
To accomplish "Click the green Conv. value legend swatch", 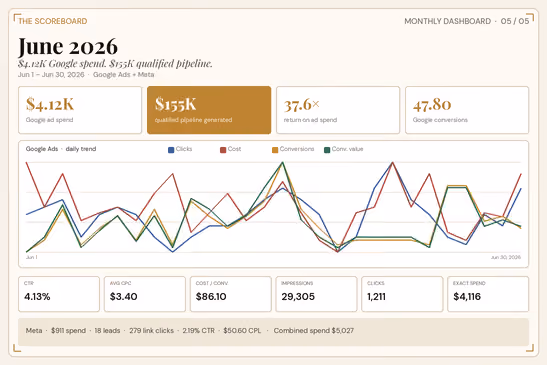I will coord(327,150).
